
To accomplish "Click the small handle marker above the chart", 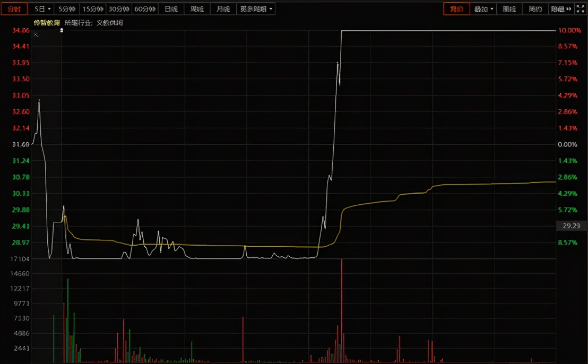I will tap(62, 30).
